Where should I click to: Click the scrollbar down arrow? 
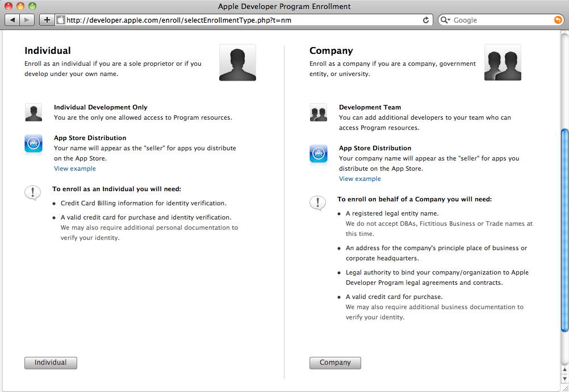[564, 378]
